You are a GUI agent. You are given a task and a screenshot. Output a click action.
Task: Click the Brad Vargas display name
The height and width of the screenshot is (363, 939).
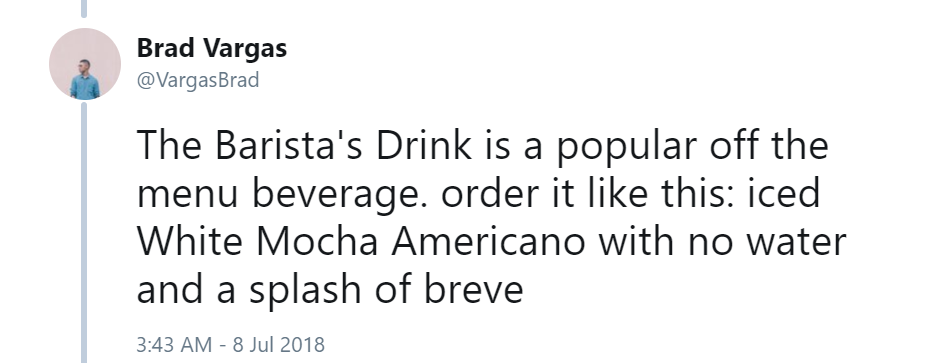[x=212, y=49]
